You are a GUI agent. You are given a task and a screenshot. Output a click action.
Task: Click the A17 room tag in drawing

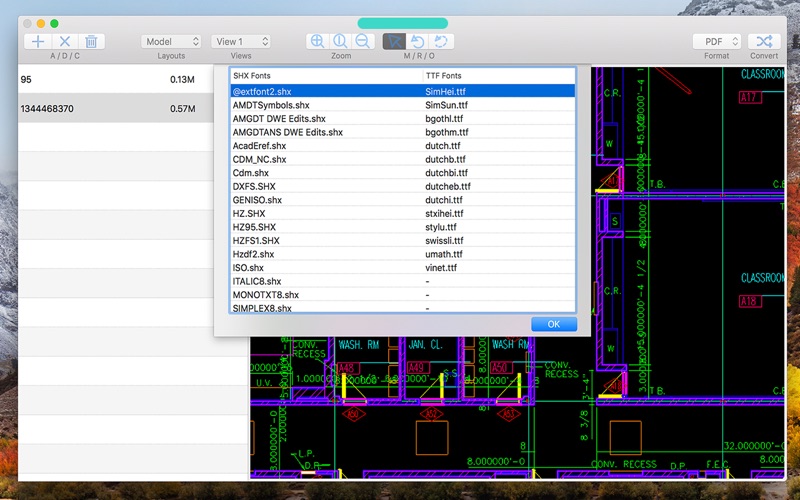[750, 97]
